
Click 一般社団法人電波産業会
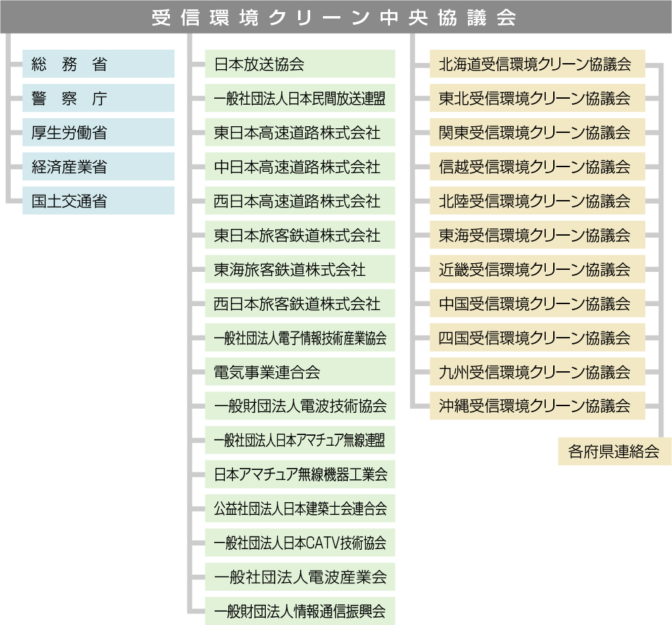click(x=300, y=577)
